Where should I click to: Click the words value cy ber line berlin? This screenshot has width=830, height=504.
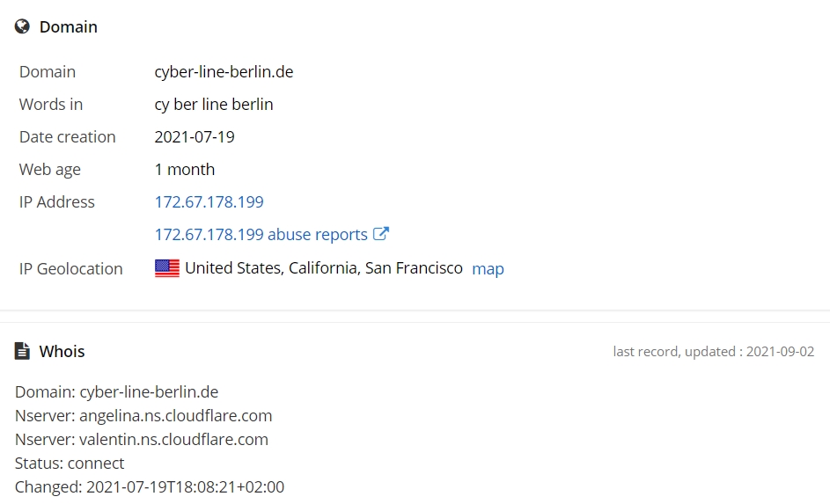click(214, 105)
